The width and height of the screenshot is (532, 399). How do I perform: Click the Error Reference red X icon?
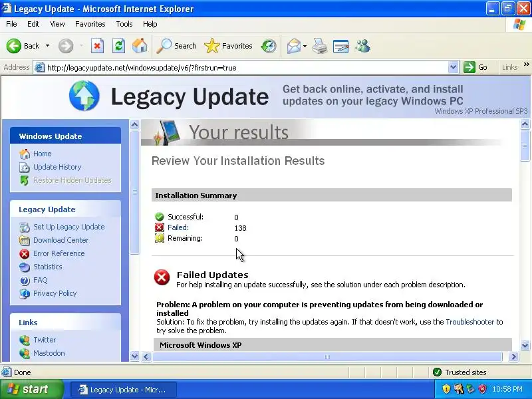pyautogui.click(x=25, y=253)
